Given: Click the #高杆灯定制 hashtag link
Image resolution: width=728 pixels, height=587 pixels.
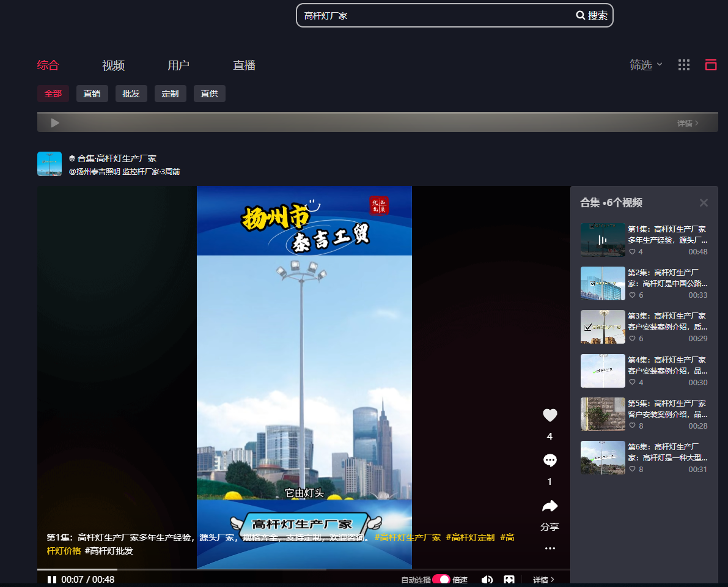Looking at the screenshot, I should tap(470, 537).
